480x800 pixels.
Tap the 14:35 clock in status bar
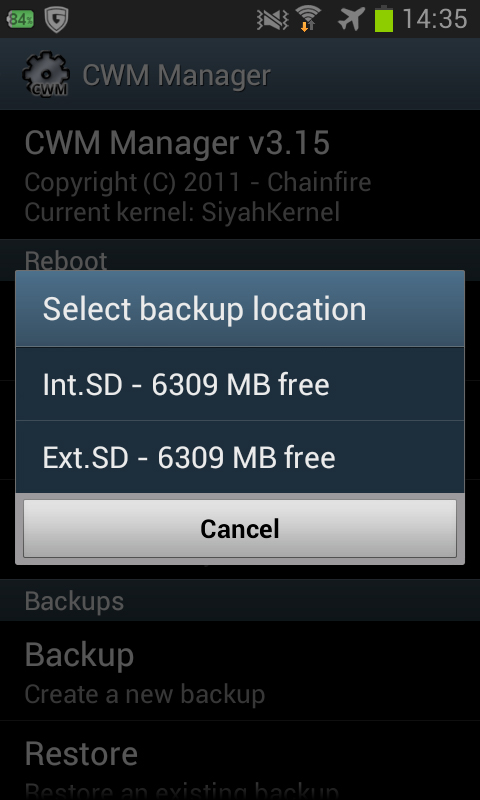click(x=435, y=19)
